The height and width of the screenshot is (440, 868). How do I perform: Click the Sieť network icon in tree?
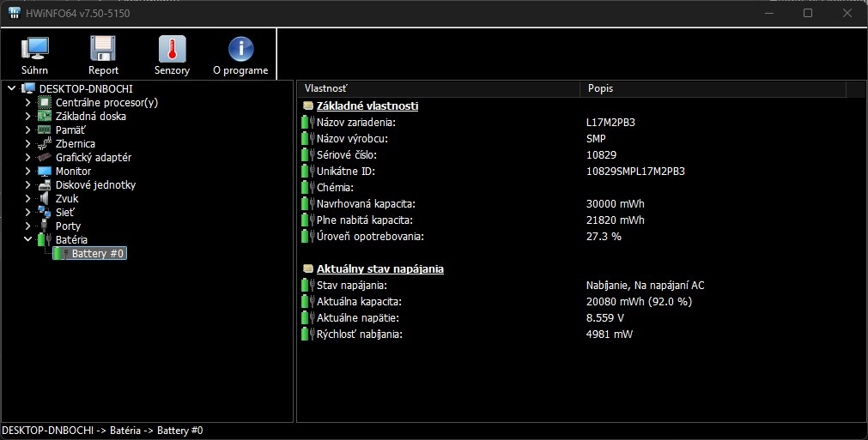tap(45, 212)
